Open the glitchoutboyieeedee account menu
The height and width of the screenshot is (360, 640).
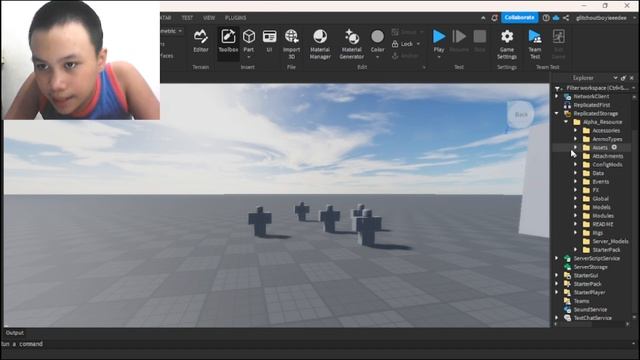(601, 18)
